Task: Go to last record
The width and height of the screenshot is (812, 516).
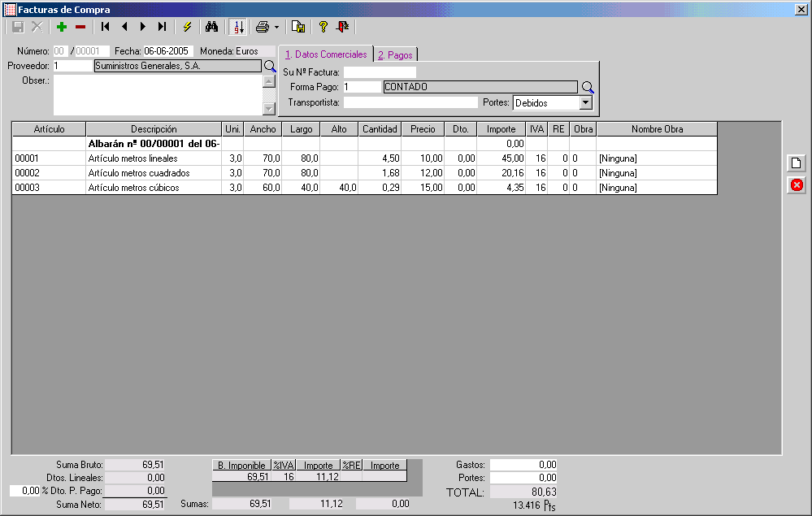Action: pos(162,27)
